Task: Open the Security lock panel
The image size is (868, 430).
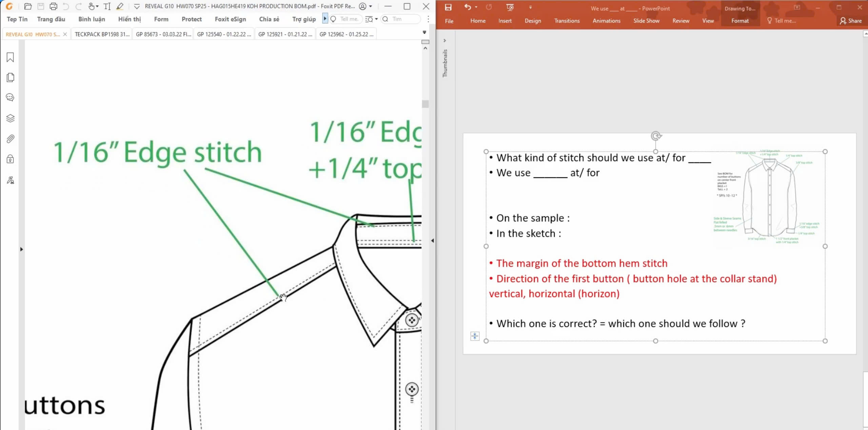Action: 10,159
